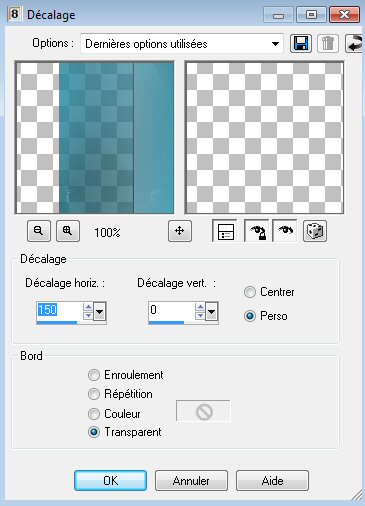Click the delete preset trash icon
The image size is (365, 506).
tap(328, 43)
